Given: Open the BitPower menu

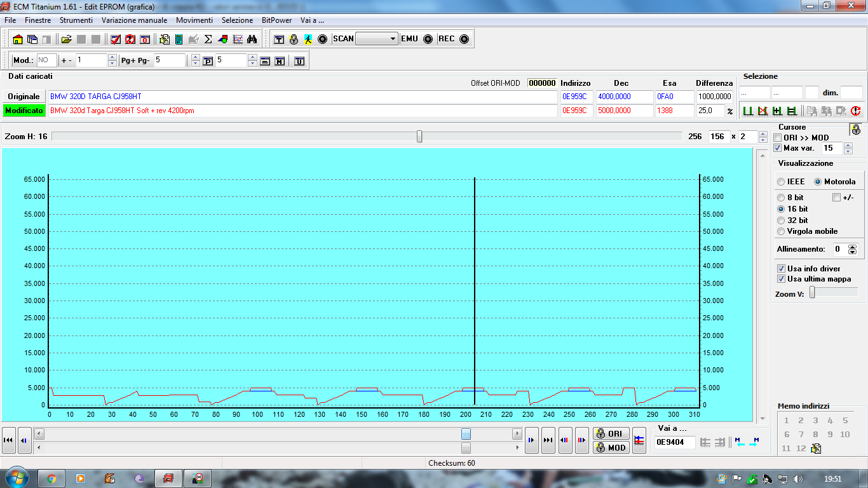Looking at the screenshot, I should pos(276,20).
